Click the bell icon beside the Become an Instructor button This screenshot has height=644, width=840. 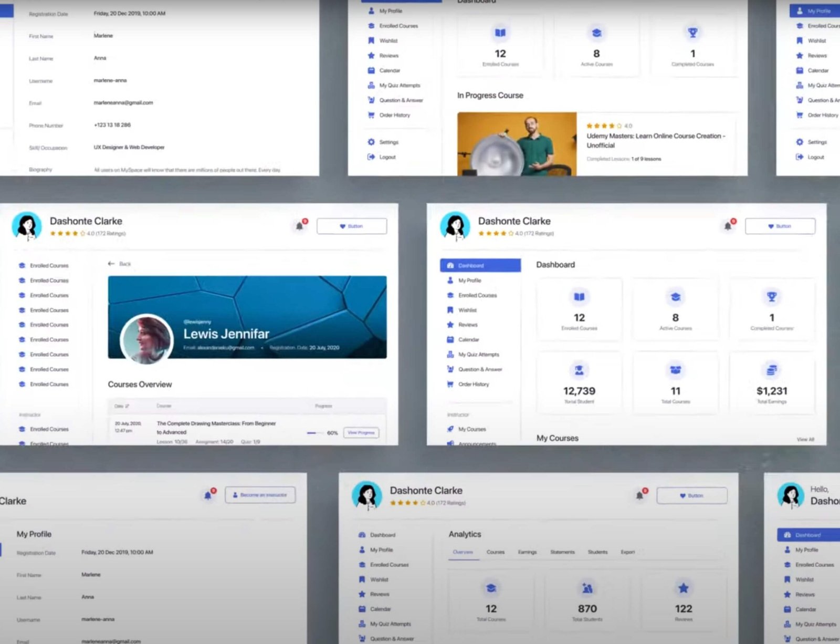click(208, 495)
